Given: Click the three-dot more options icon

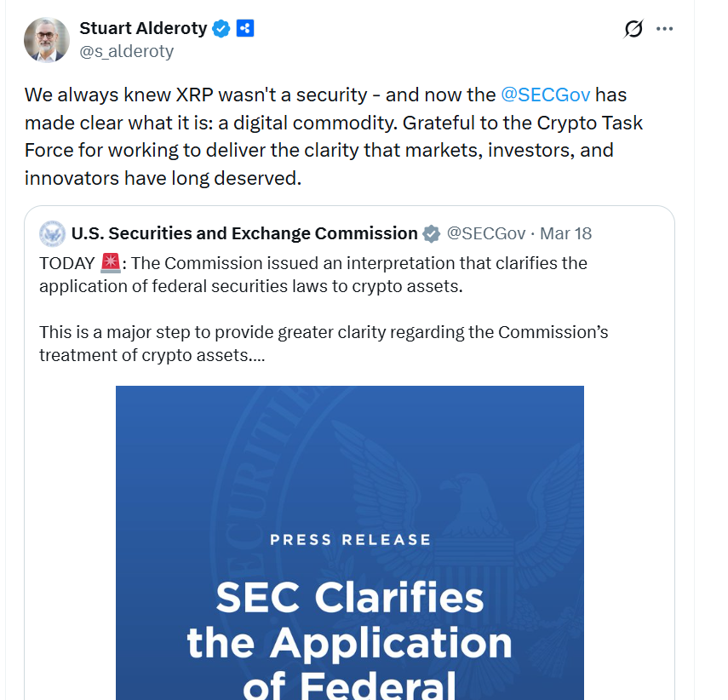Looking at the screenshot, I should click(665, 28).
